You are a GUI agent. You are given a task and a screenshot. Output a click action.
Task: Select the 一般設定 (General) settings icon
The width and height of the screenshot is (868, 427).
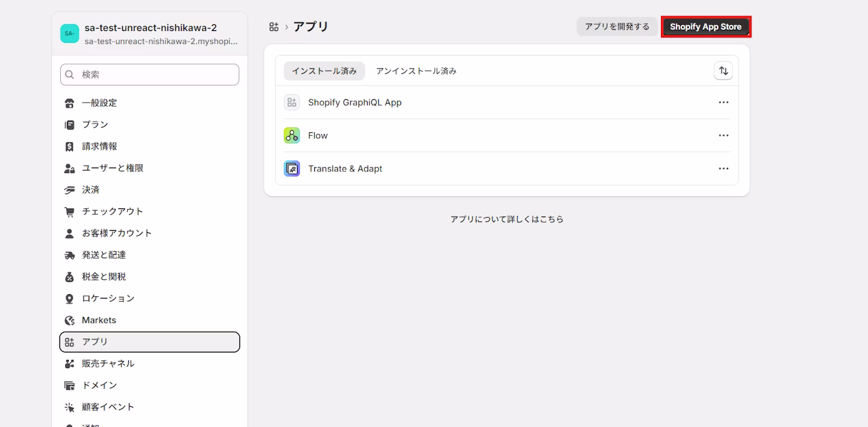(x=69, y=102)
